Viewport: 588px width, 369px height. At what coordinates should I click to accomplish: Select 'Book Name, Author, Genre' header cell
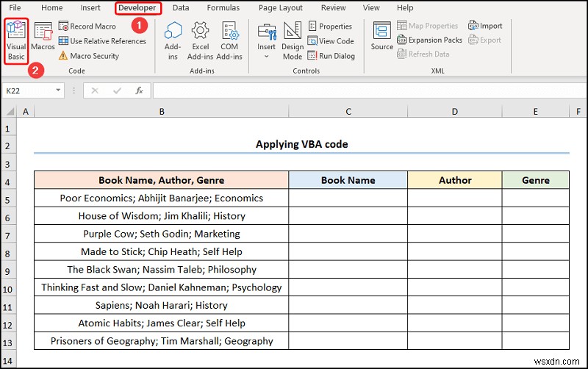[x=162, y=180]
